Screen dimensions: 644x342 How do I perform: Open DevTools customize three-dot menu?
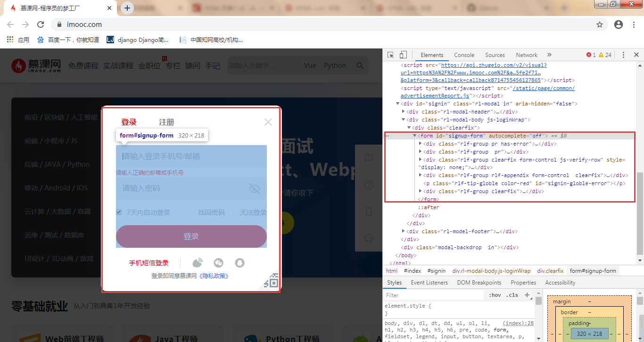pyautogui.click(x=623, y=55)
